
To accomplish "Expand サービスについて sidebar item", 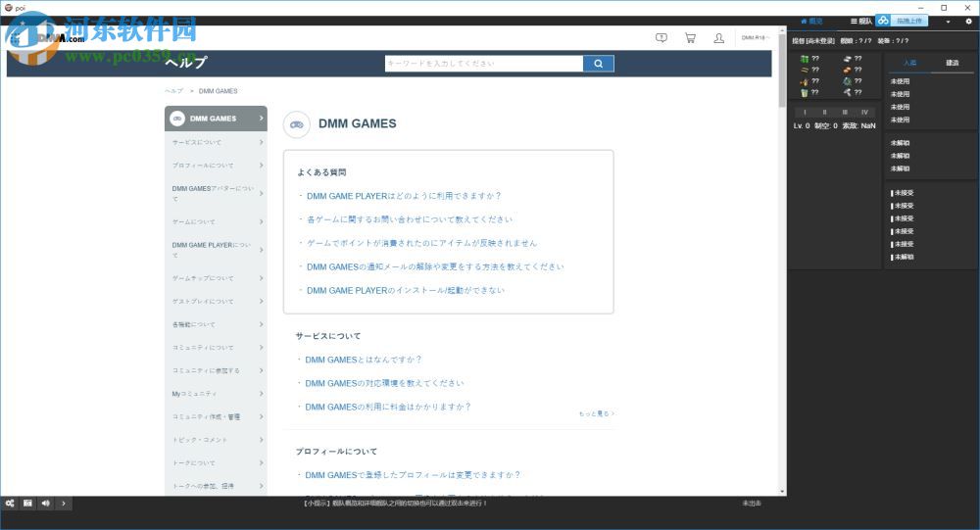I will pyautogui.click(x=216, y=142).
